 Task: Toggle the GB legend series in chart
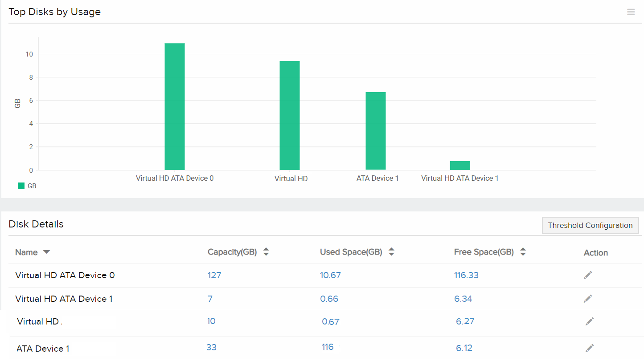pos(27,186)
